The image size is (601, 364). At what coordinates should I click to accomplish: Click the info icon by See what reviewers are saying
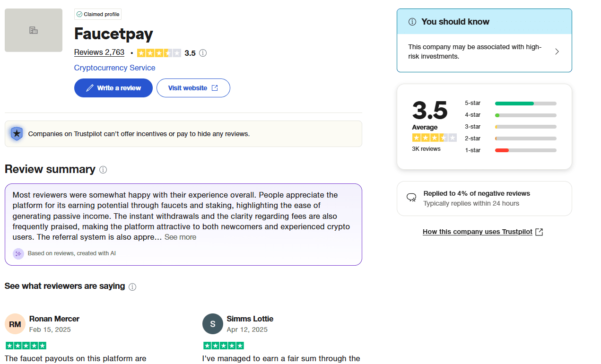coord(132,287)
